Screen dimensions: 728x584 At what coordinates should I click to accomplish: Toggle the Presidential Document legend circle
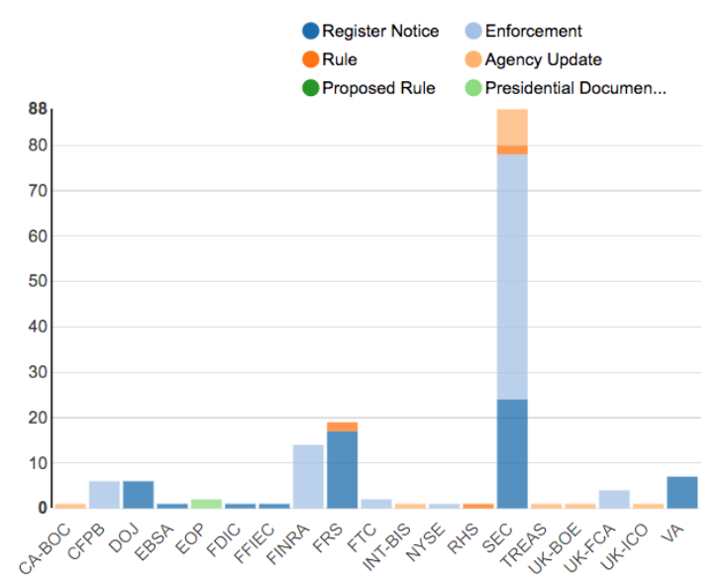[473, 88]
